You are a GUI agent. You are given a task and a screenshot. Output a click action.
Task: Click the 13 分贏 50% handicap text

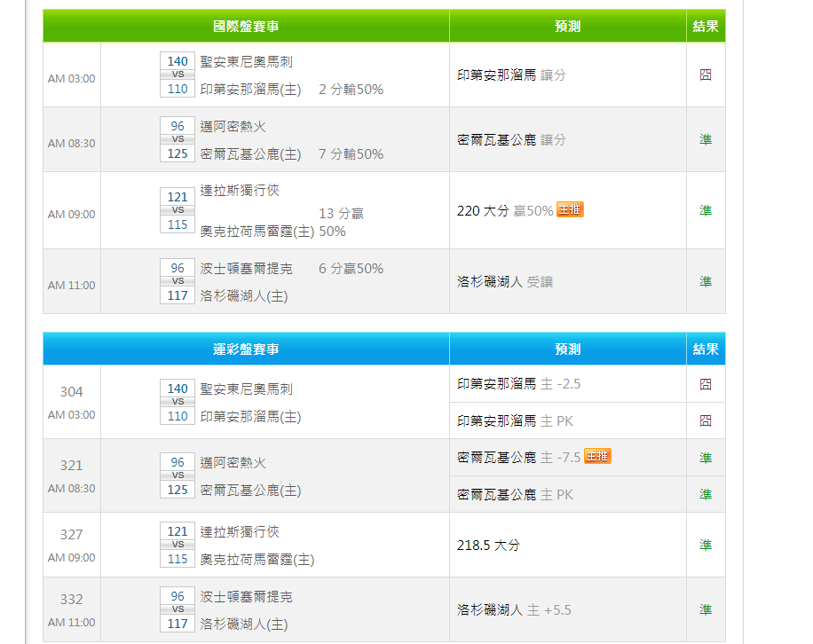point(341,223)
